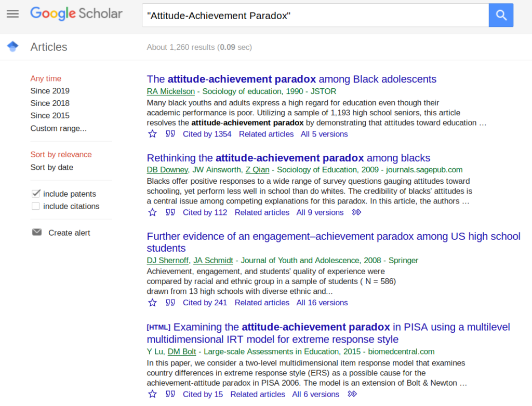Click the blue search magnifier button
This screenshot has height=406, width=532.
[x=501, y=15]
